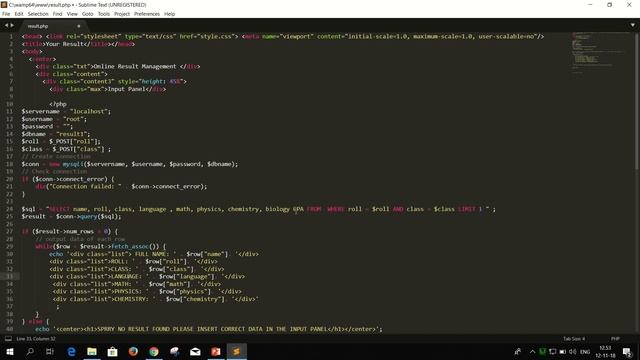640x360 pixels.
Task: Open the Goto menu
Action: coord(88,14)
